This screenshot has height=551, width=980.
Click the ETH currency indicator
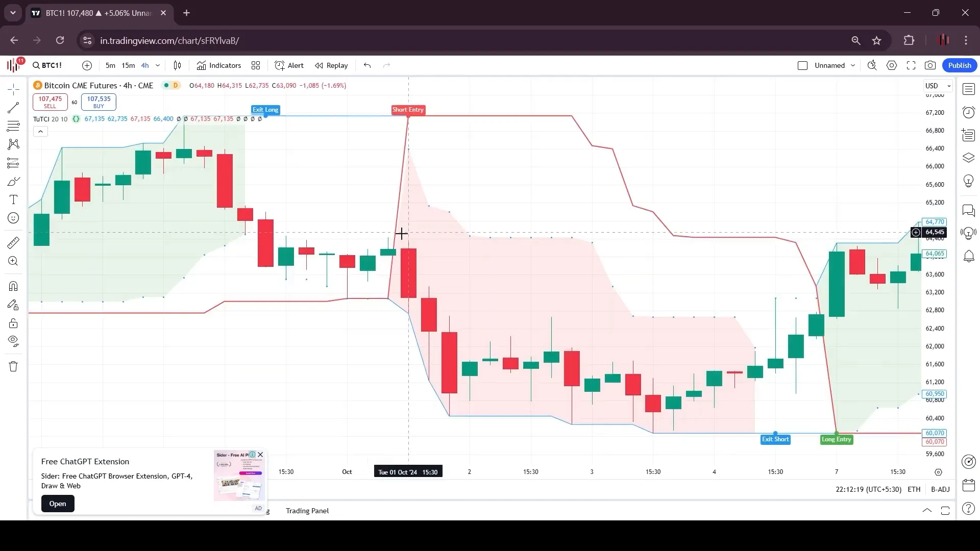(x=913, y=488)
